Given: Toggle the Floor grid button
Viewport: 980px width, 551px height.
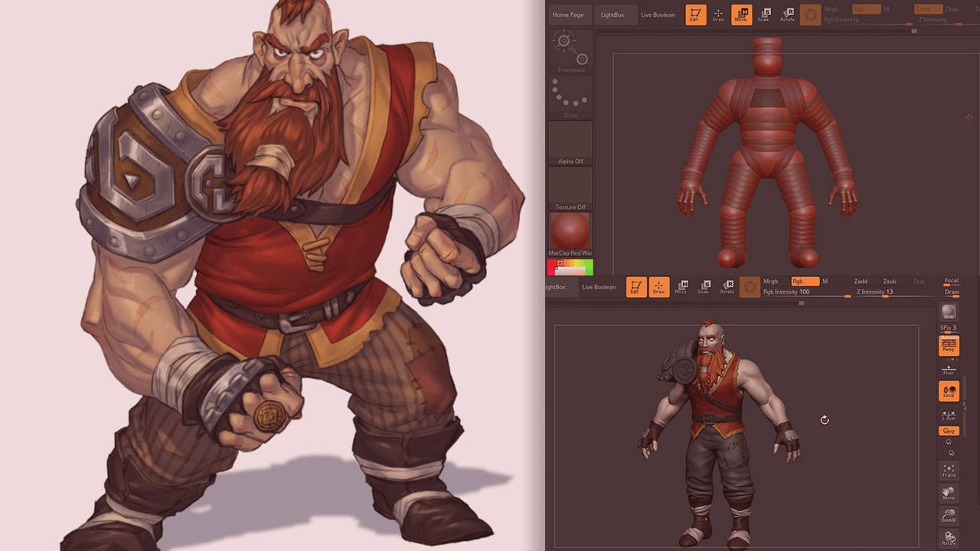Looking at the screenshot, I should click(949, 370).
